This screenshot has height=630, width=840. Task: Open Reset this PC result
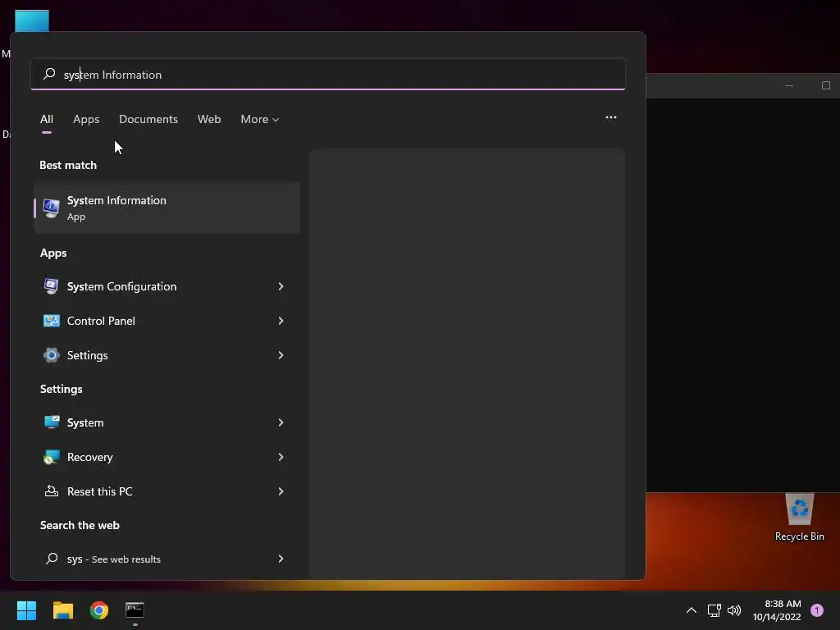[x=167, y=491]
